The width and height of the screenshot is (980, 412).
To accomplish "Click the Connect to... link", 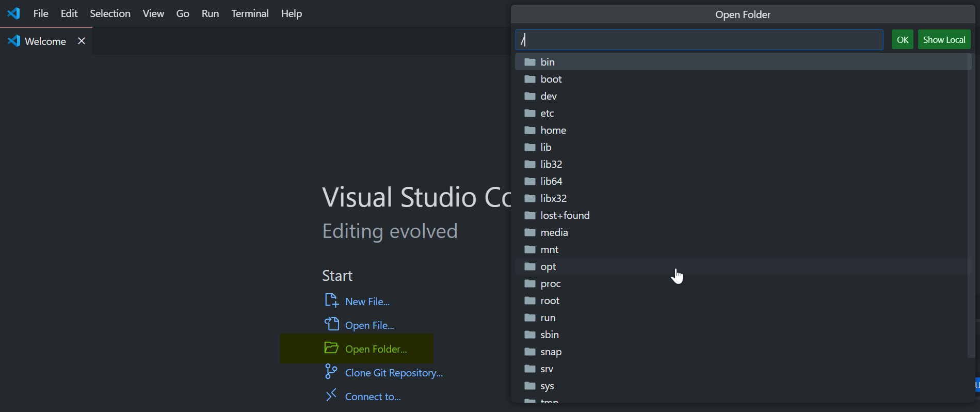I will (373, 397).
